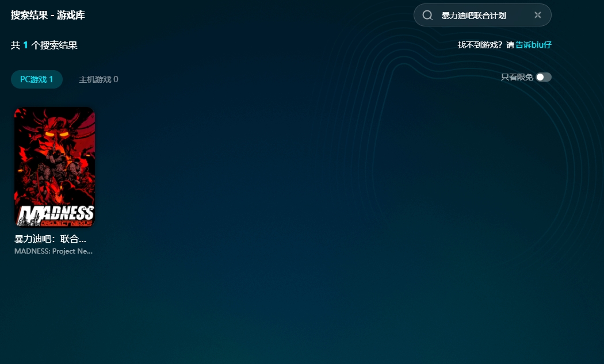This screenshot has width=604, height=364.
Task: Click the glowing-eyed demon face on the cover
Action: [x=57, y=133]
